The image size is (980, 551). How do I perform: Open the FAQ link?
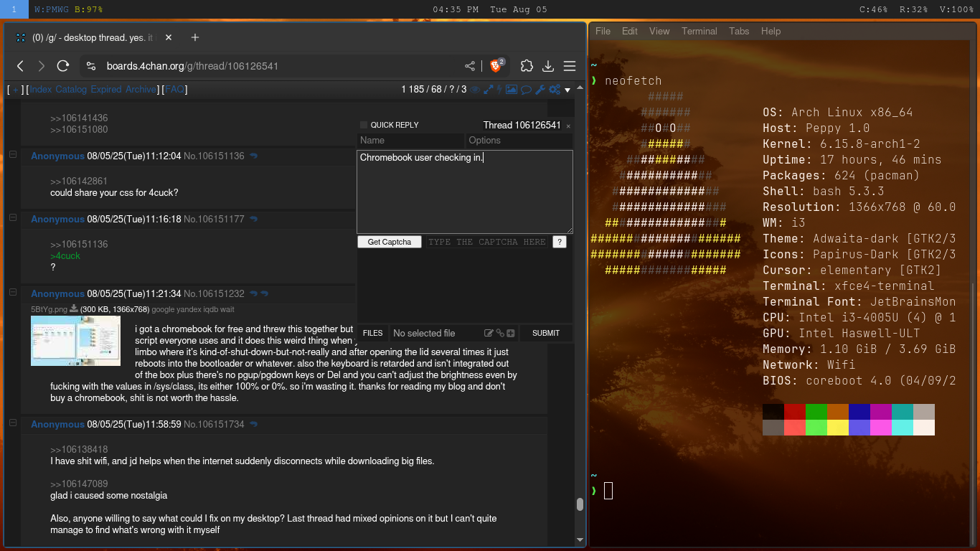point(175,90)
